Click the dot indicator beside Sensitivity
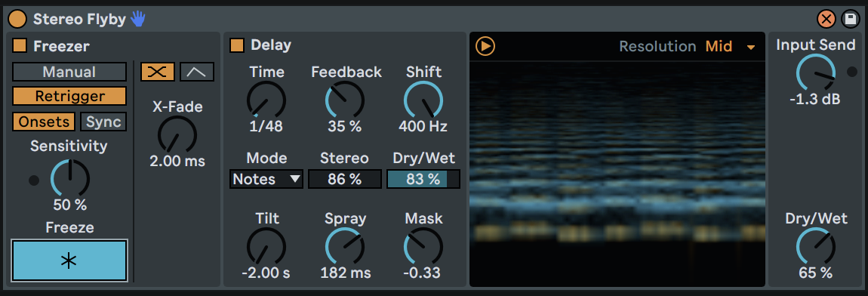The width and height of the screenshot is (868, 296). coord(34,180)
